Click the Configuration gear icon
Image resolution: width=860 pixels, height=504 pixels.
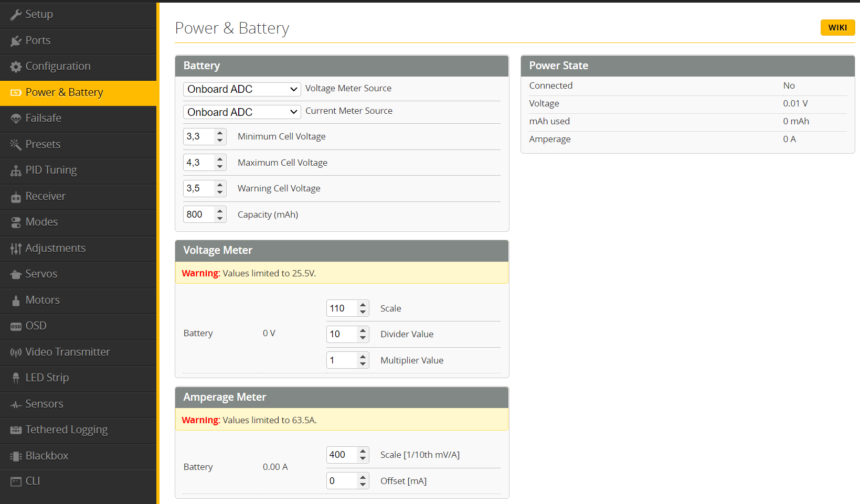(x=16, y=67)
